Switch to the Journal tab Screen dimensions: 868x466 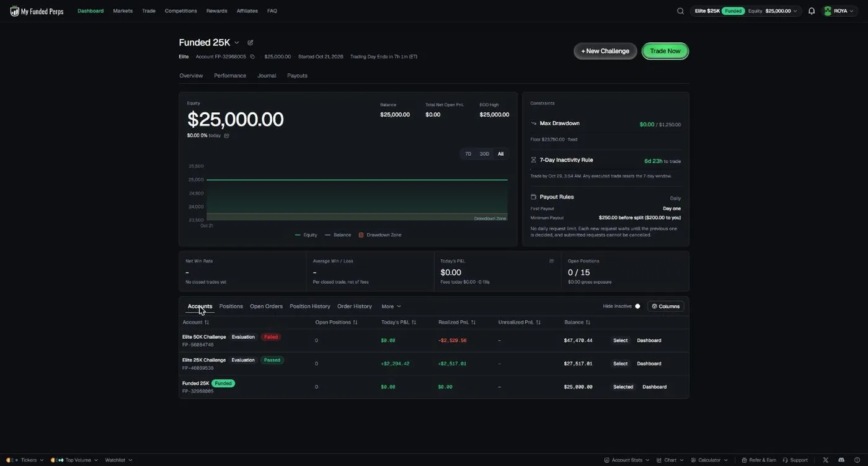click(267, 76)
